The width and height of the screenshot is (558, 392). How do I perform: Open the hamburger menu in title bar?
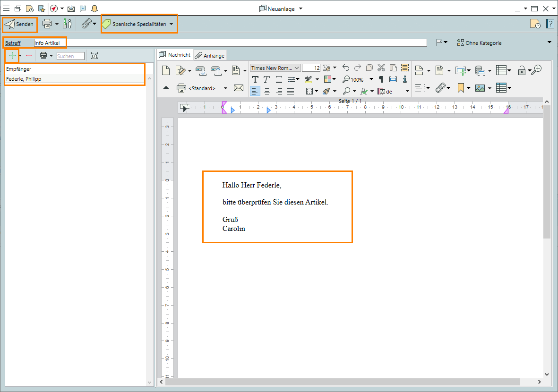click(x=6, y=9)
